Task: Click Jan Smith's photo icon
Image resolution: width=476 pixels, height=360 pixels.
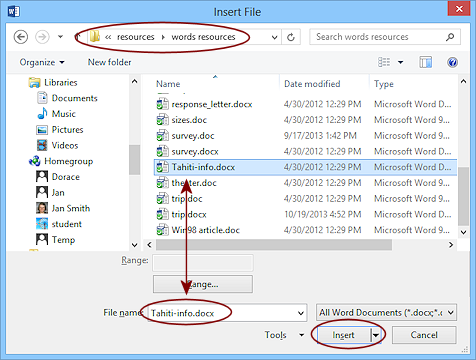Action: pos(42,208)
